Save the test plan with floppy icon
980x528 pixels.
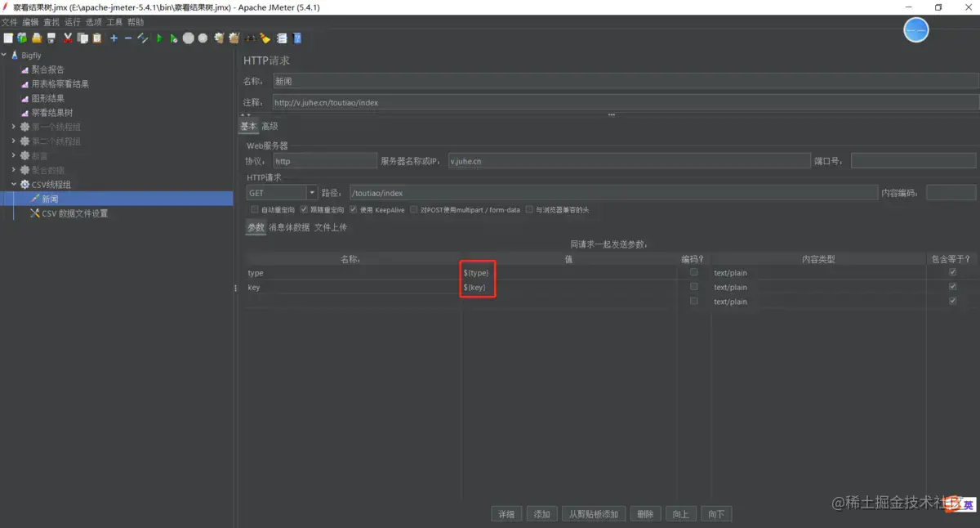51,38
